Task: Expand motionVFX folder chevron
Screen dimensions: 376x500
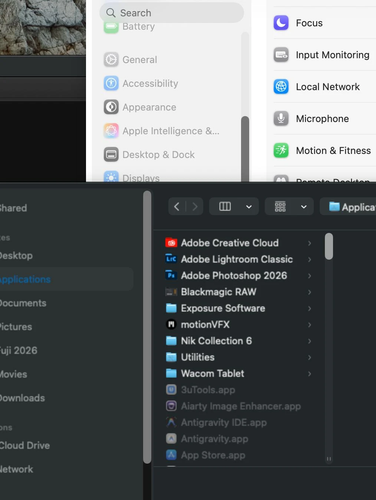Action: 309,325
